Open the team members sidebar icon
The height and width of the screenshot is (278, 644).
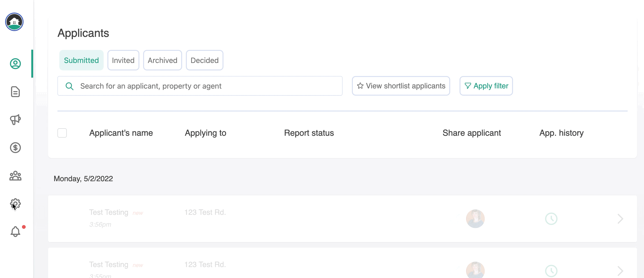pos(15,176)
